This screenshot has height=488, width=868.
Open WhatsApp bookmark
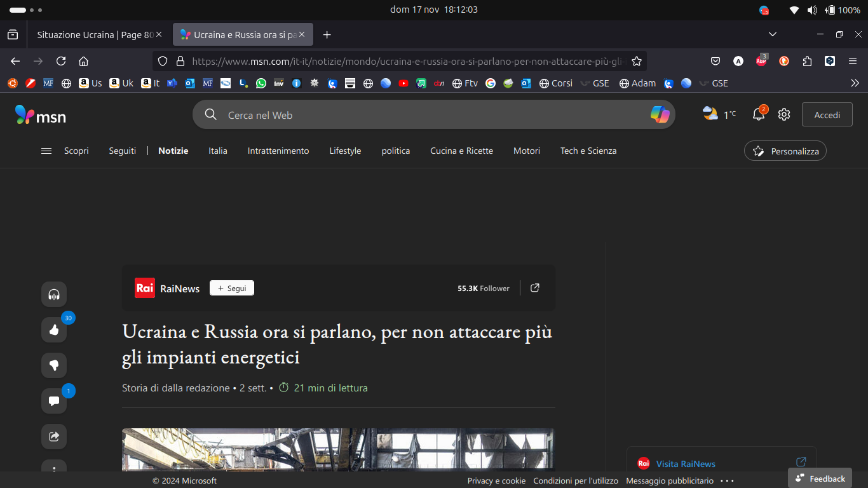261,83
